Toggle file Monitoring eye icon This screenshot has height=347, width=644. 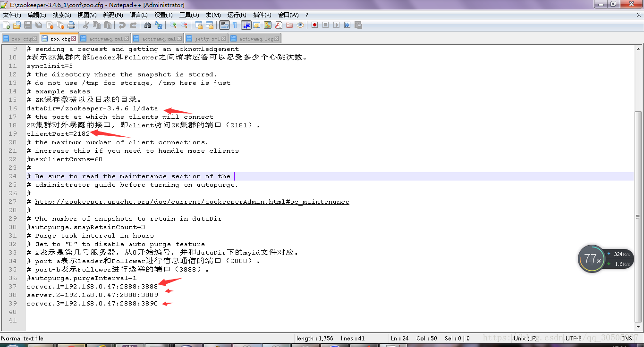tap(300, 25)
